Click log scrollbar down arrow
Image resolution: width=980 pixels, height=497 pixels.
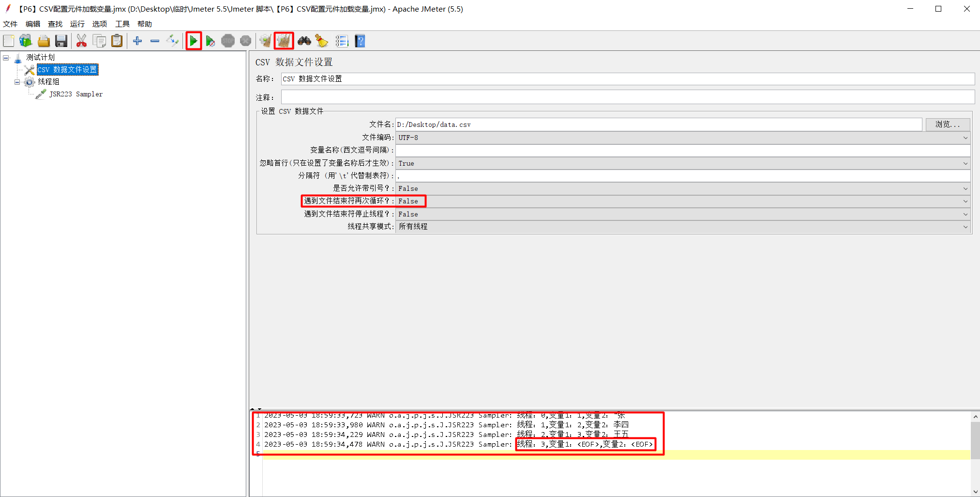975,492
